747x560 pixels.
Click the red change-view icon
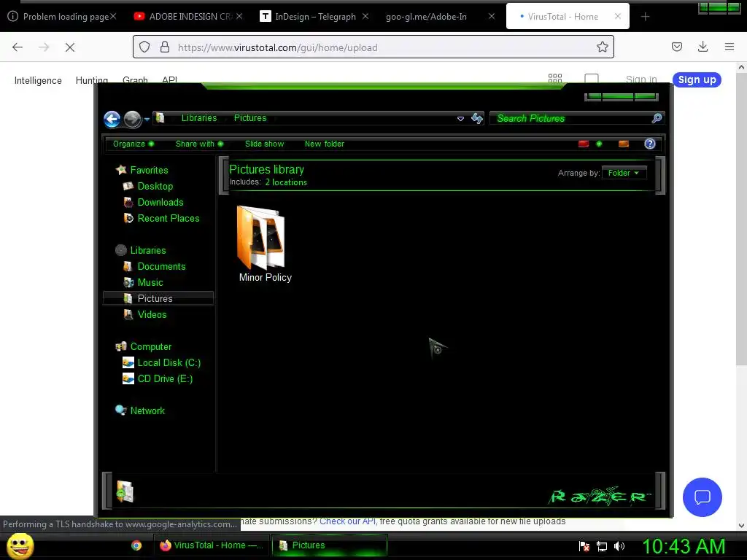click(584, 144)
